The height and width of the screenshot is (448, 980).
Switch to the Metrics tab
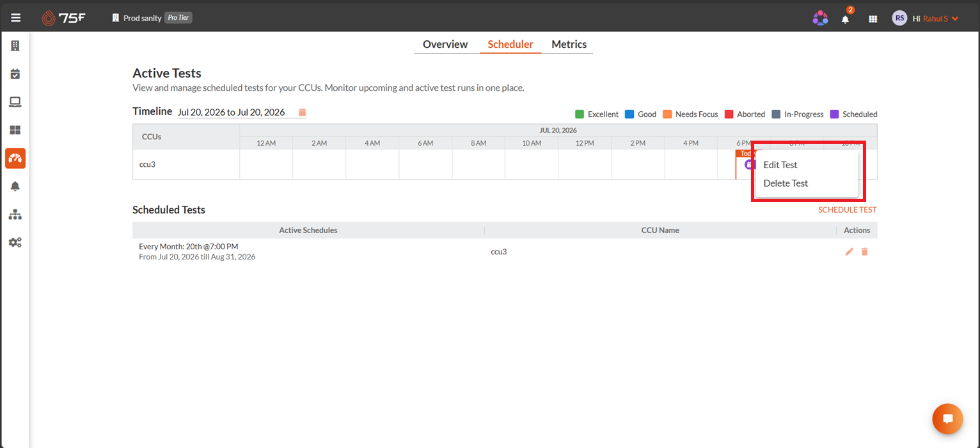coord(569,44)
